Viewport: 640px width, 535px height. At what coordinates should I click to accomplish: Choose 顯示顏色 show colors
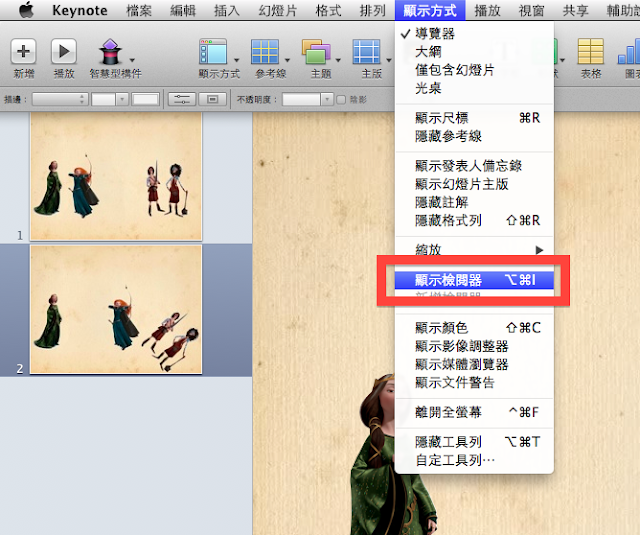click(474, 328)
